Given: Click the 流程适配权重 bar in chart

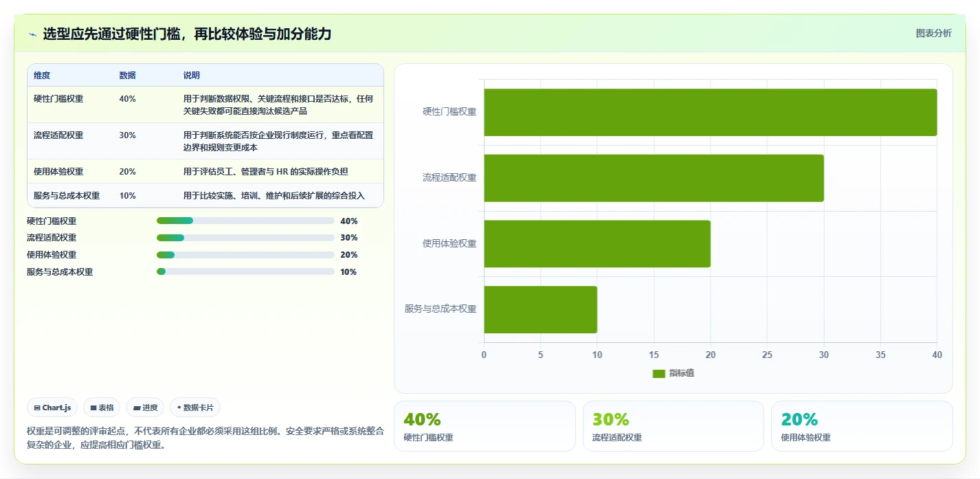Looking at the screenshot, I should (x=654, y=178).
